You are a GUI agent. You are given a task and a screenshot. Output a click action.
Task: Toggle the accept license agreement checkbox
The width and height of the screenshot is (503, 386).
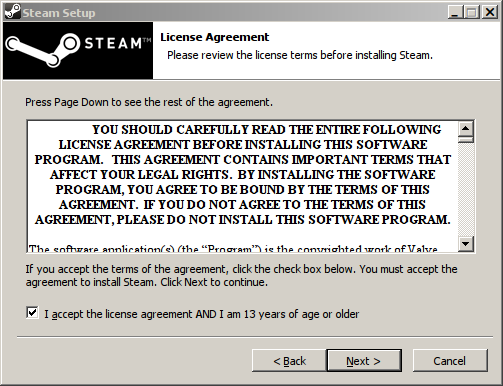(x=32, y=313)
